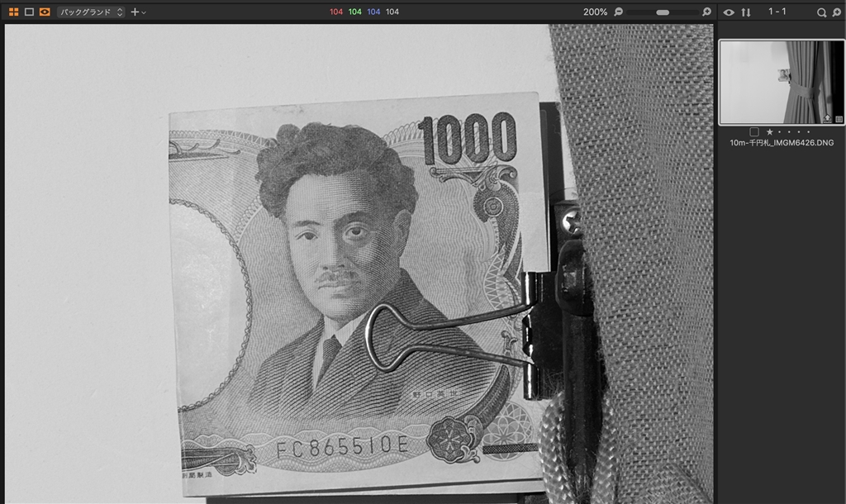Open browser sort order arrows
Viewport: 846px width, 504px height.
click(746, 12)
